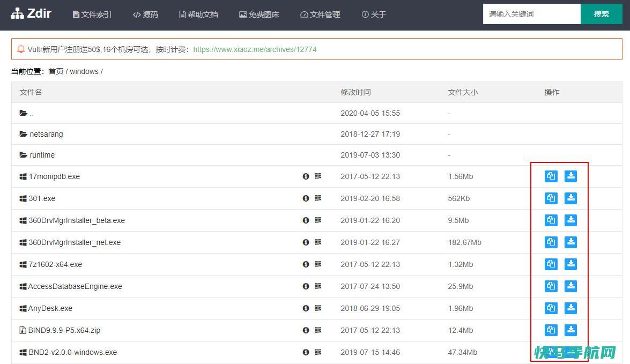
Task: Show QR code for BND2-v2.0.0-windows.exe
Action: [x=318, y=352]
